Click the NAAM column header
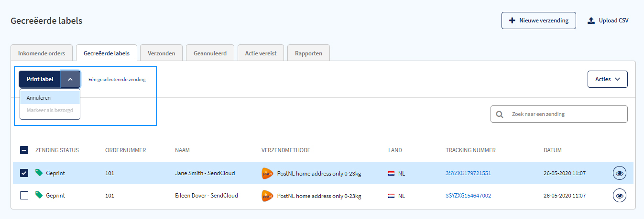This screenshot has height=219, width=644. 182,150
